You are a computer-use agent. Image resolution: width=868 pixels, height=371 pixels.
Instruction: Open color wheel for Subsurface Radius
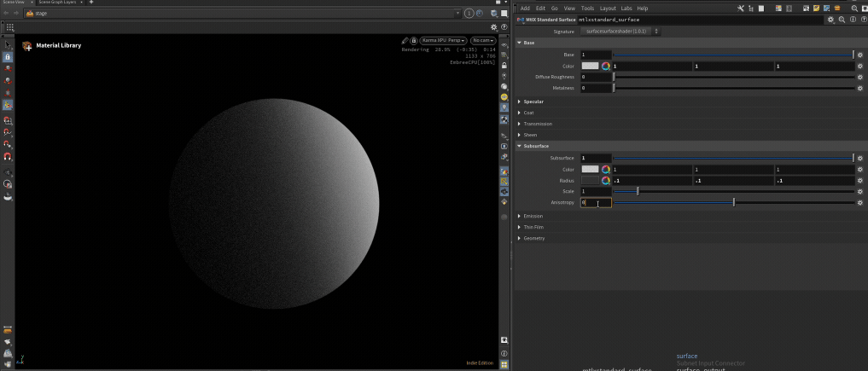pyautogui.click(x=606, y=181)
